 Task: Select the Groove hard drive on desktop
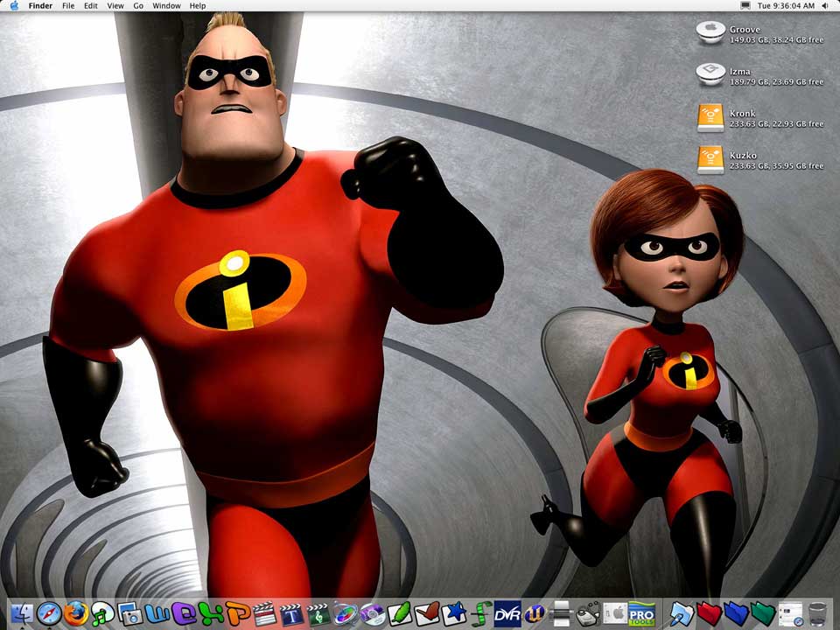click(710, 32)
